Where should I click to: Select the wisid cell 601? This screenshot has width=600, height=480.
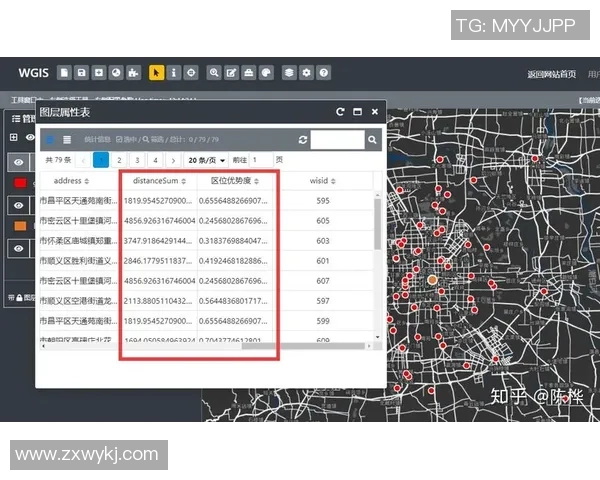[x=323, y=261]
